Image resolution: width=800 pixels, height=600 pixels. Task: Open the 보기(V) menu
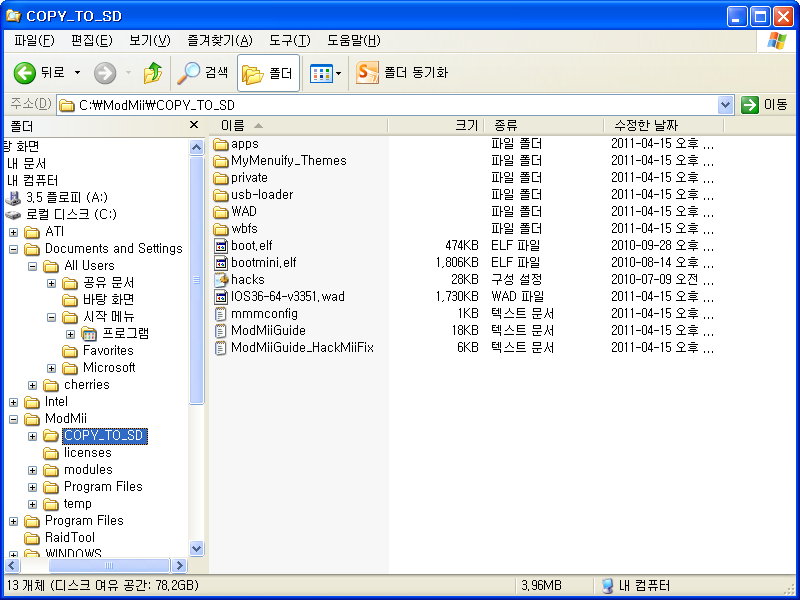[x=149, y=41]
